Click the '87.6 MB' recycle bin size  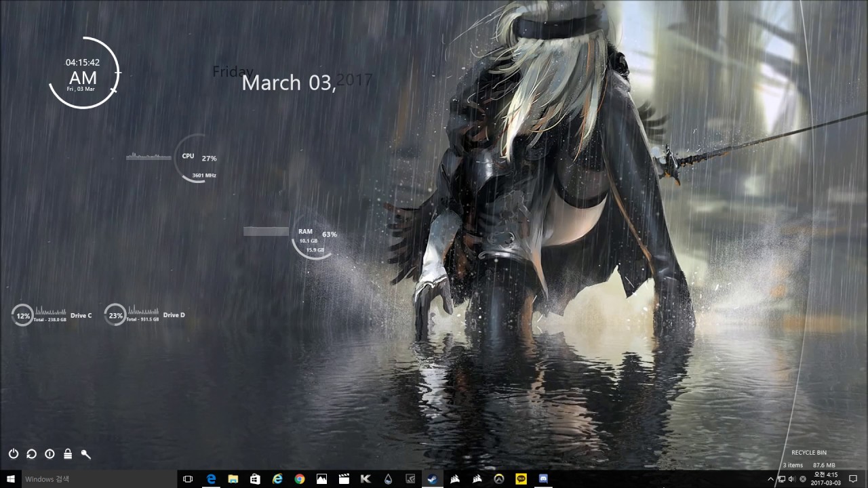825,466
